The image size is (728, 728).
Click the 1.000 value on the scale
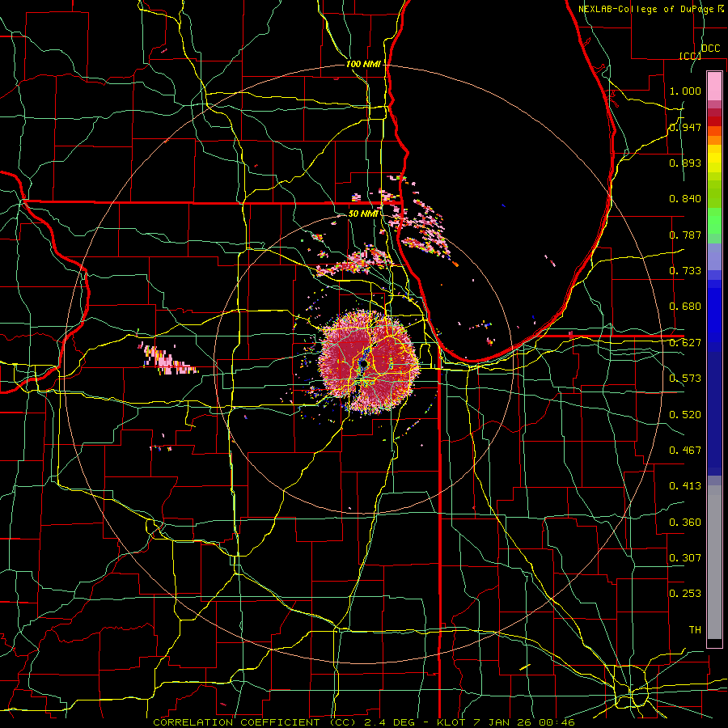[x=685, y=91]
